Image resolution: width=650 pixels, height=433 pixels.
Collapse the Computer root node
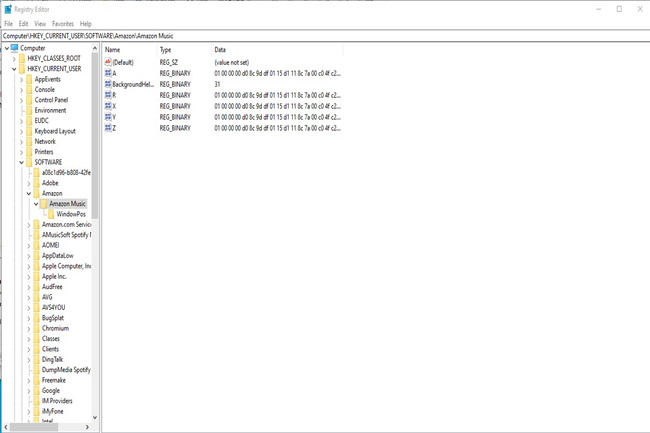point(7,48)
